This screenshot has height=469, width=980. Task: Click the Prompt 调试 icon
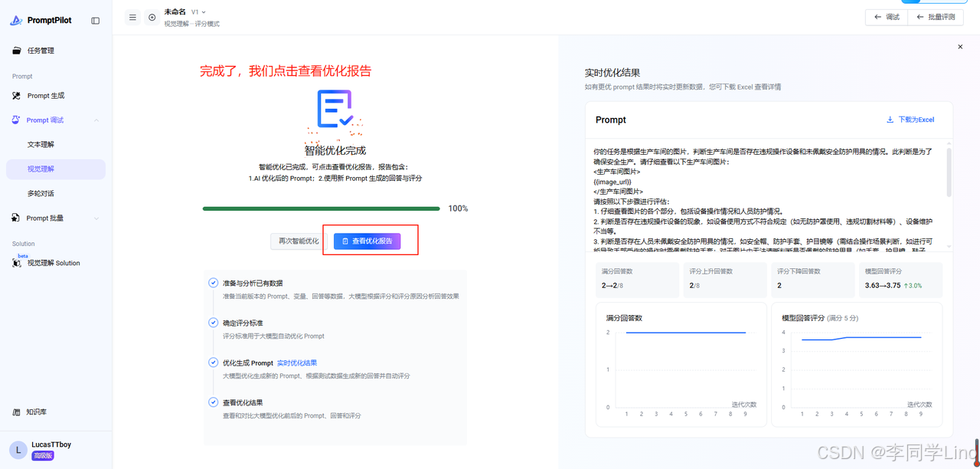coord(17,120)
